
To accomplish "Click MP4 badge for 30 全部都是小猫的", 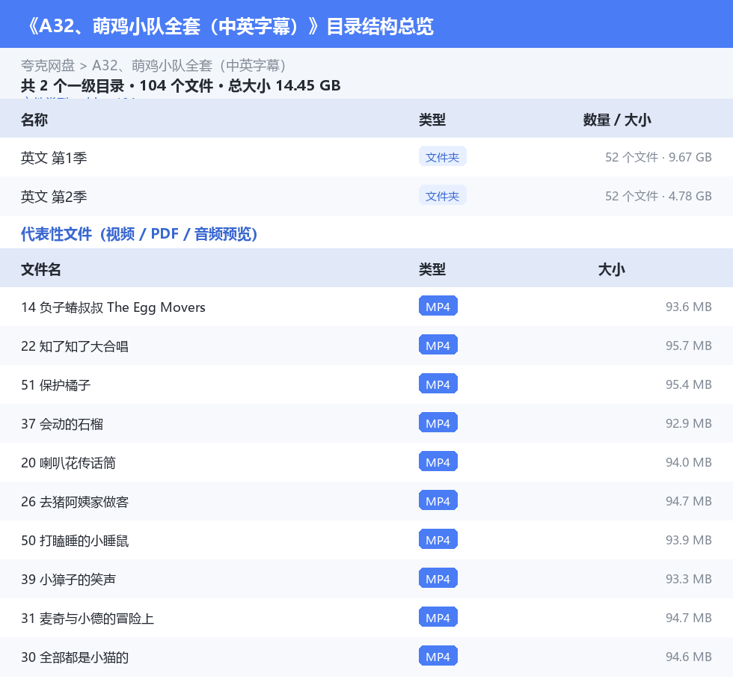I will [x=438, y=656].
